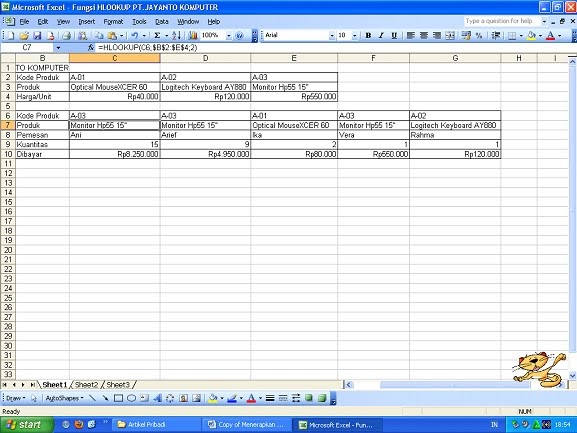Toggle Shadow Style on Drawing toolbar

click(x=309, y=398)
